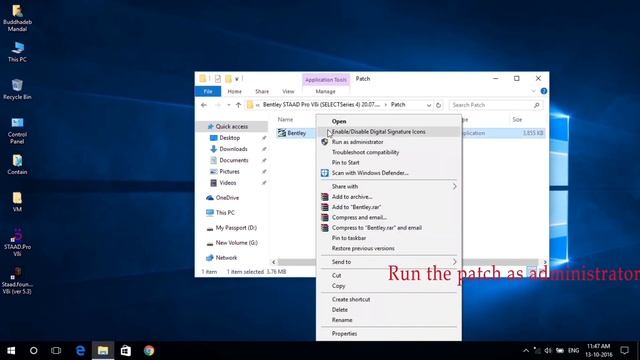Open the Share with submenu
Screen dimensions: 640x360
tap(389, 187)
